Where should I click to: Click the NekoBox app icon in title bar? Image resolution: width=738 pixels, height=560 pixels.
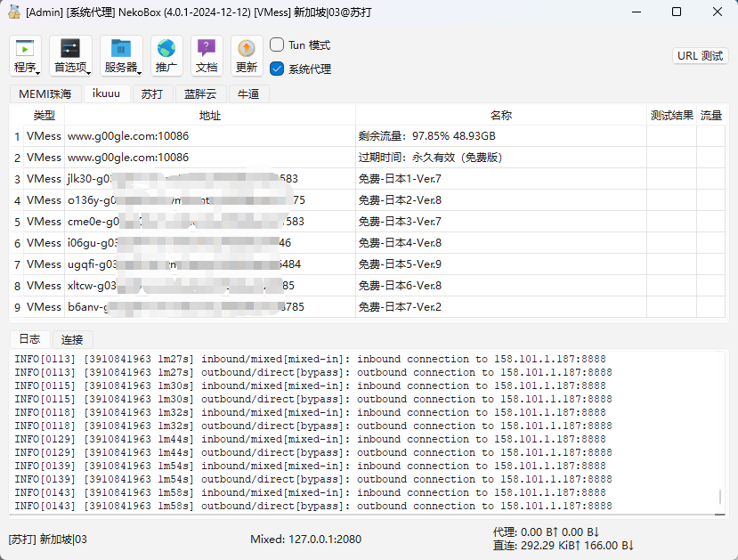point(14,12)
